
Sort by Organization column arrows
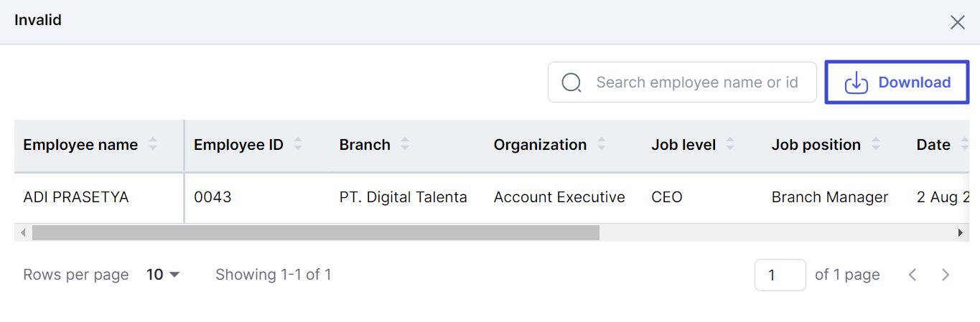pyautogui.click(x=602, y=145)
